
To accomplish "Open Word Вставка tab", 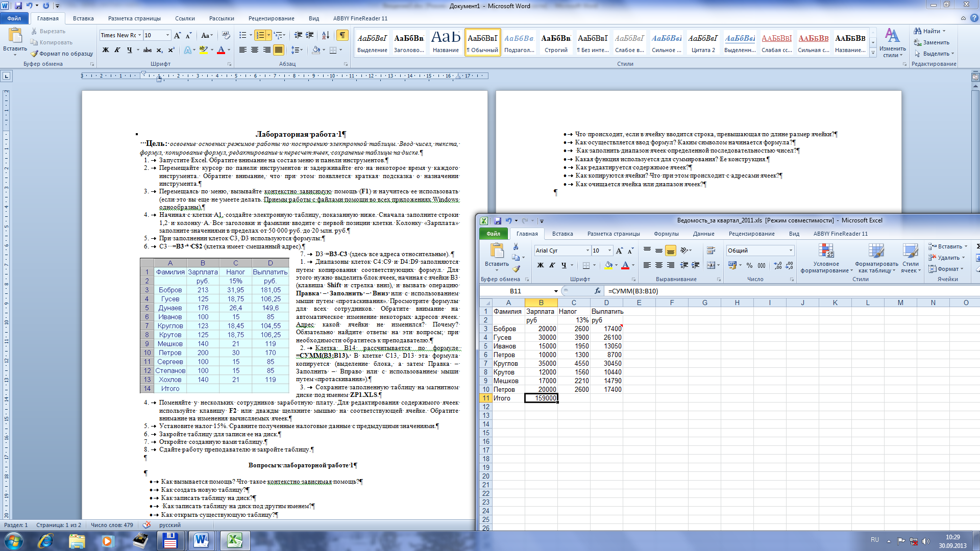I will tap(83, 18).
